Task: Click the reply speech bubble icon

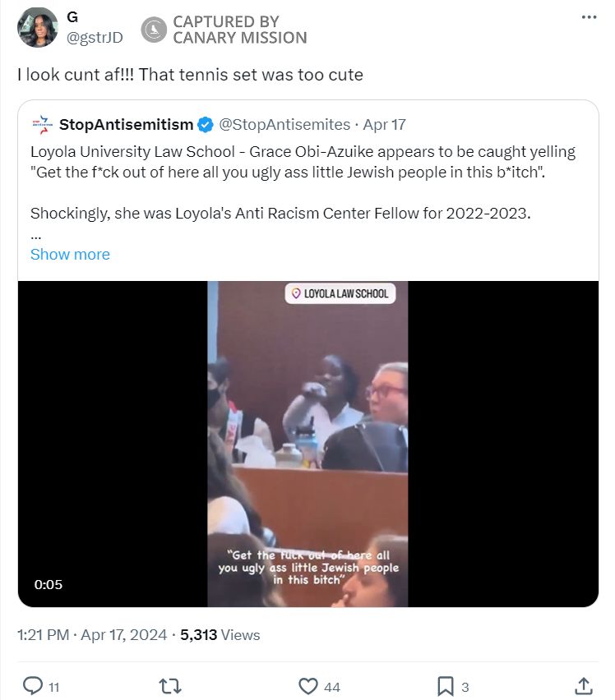Action: coord(33,686)
